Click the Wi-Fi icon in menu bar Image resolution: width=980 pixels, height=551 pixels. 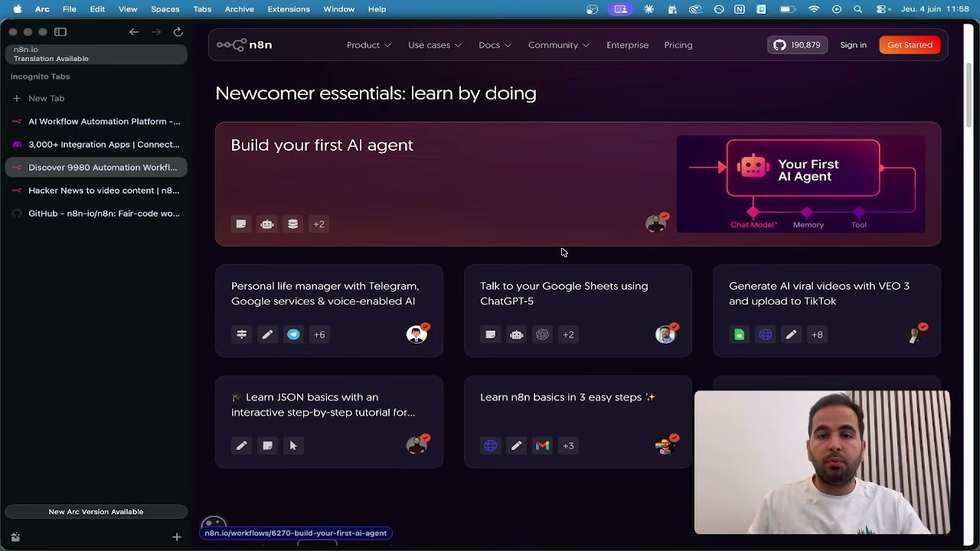[x=814, y=9]
